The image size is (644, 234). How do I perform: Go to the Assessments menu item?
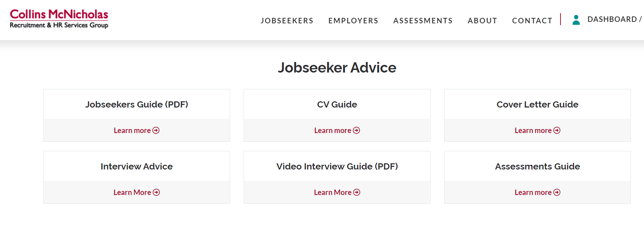[423, 21]
